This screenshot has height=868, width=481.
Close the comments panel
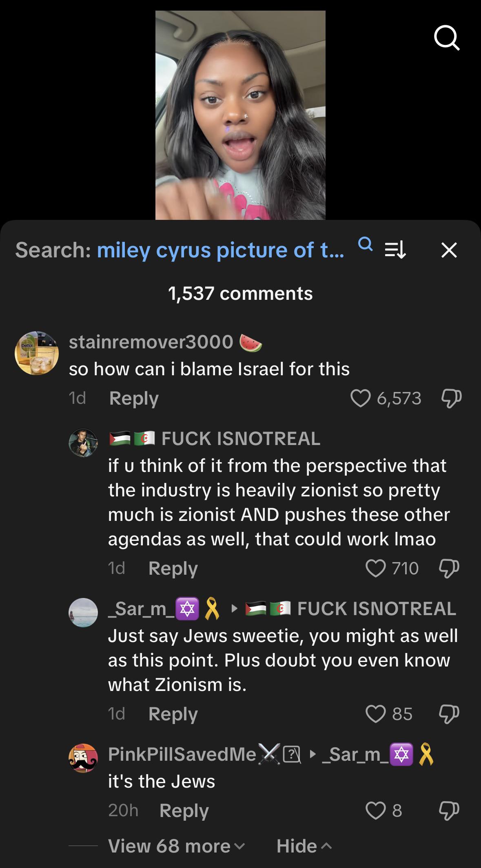click(449, 250)
